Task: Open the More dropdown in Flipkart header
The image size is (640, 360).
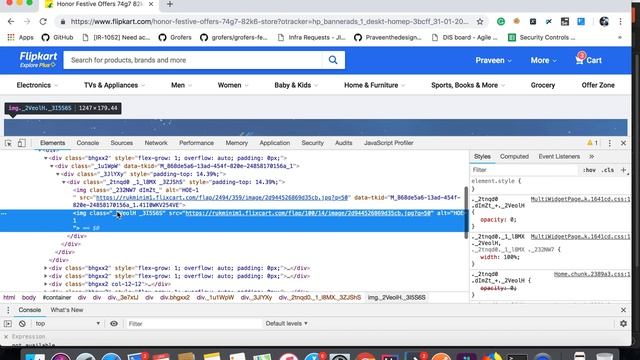Action: click(543, 60)
